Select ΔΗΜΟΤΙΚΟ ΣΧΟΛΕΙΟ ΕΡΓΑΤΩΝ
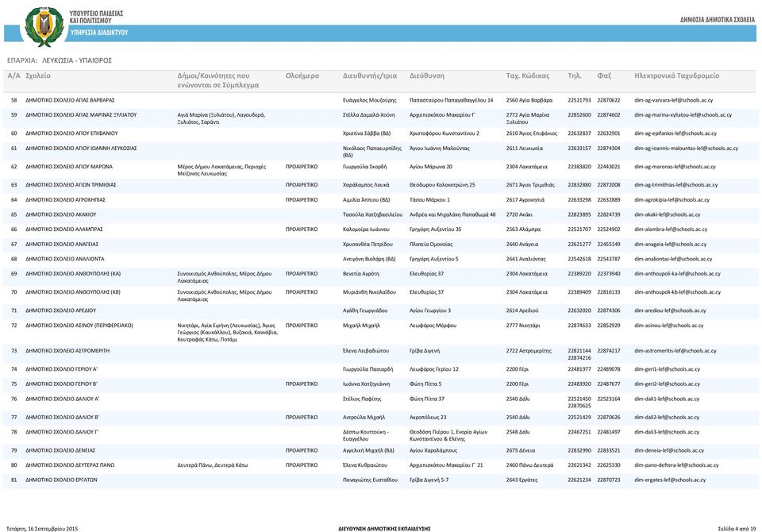Viewport: 762px width, 532px height. click(61, 480)
